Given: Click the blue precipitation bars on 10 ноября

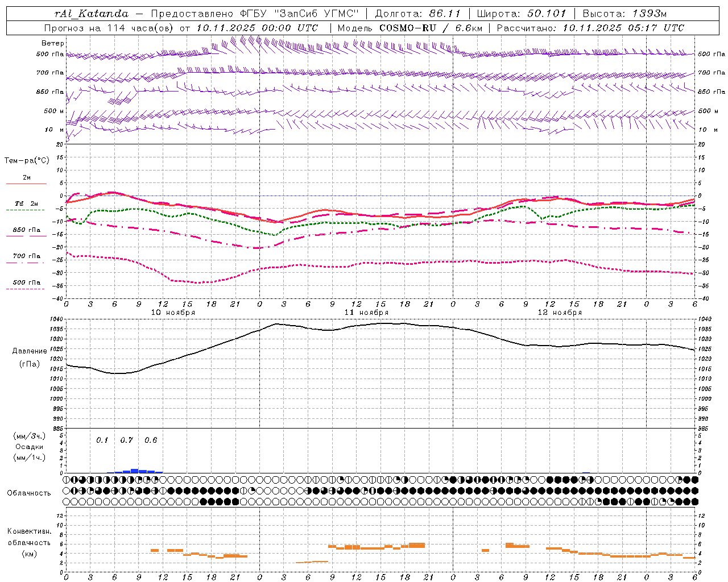Looking at the screenshot, I should coord(135,471).
